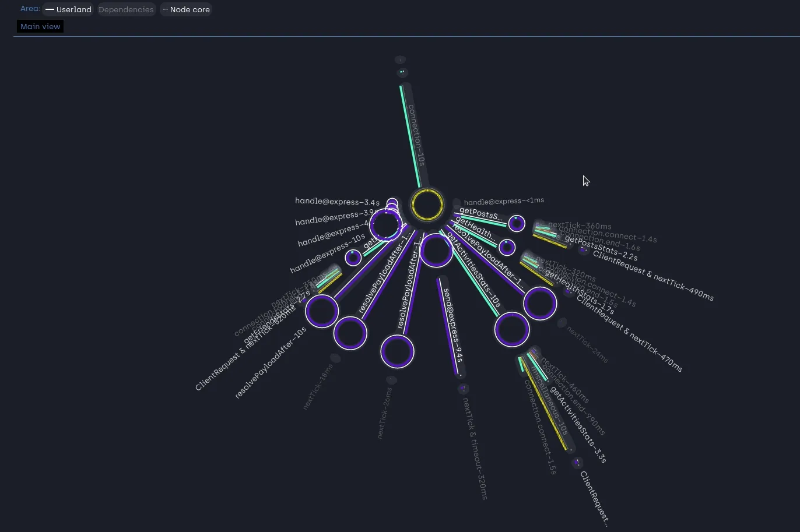The image size is (800, 532).
Task: Click the tiny bubble above nextTick & timeout–320ms
Action: (463, 388)
